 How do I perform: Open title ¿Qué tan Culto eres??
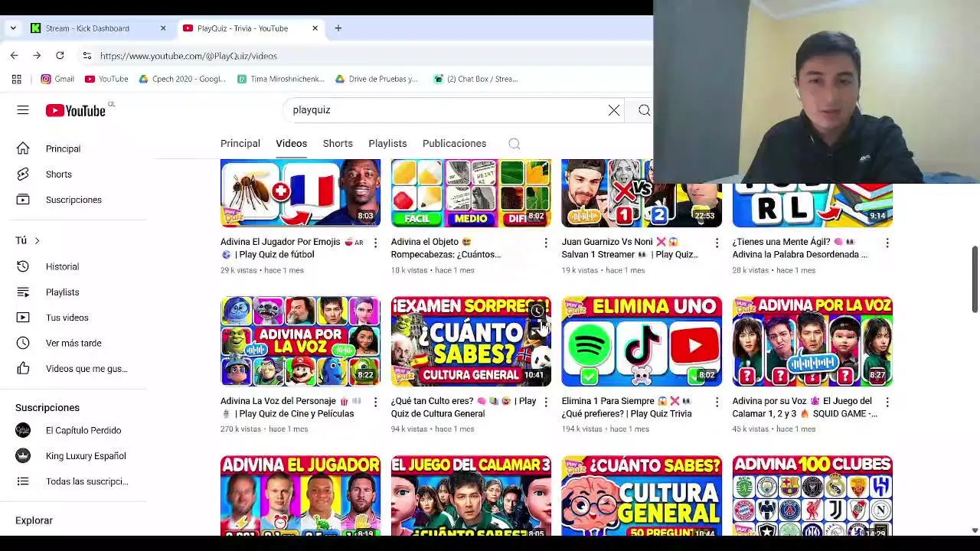pyautogui.click(x=463, y=407)
